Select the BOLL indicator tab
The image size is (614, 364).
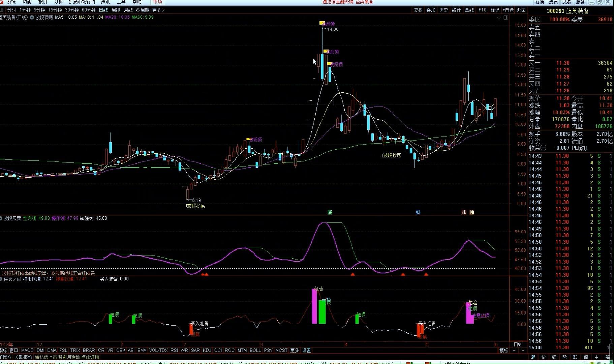[255, 351]
